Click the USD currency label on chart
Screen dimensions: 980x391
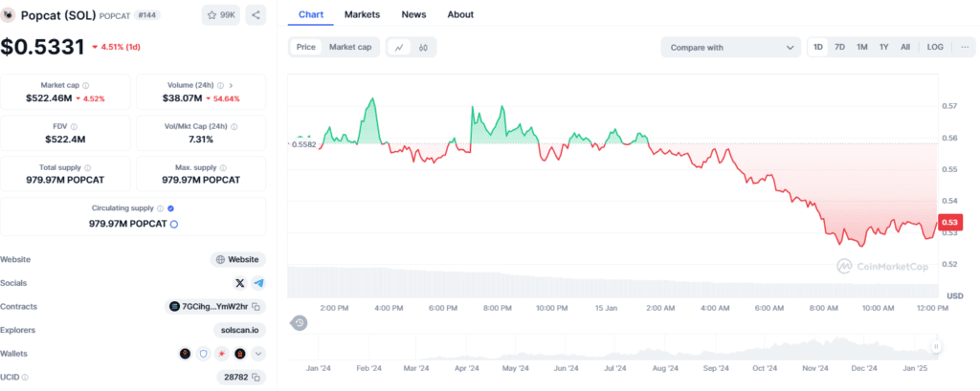click(x=956, y=295)
